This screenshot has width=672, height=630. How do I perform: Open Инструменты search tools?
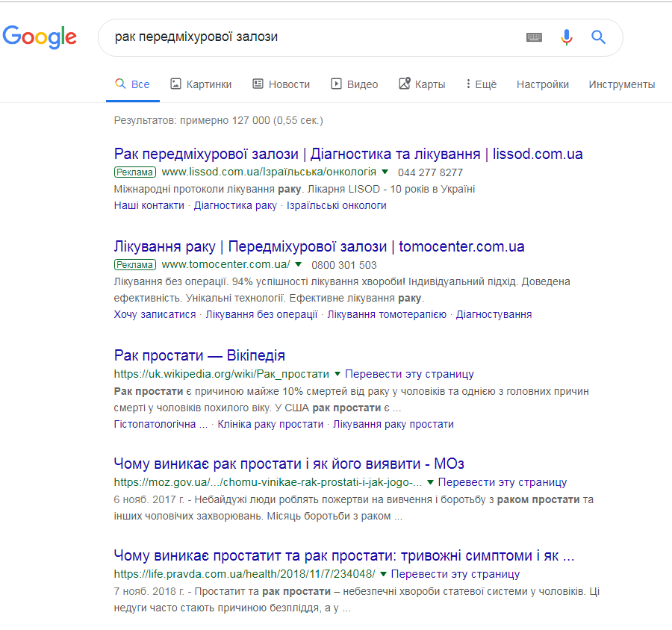[621, 84]
